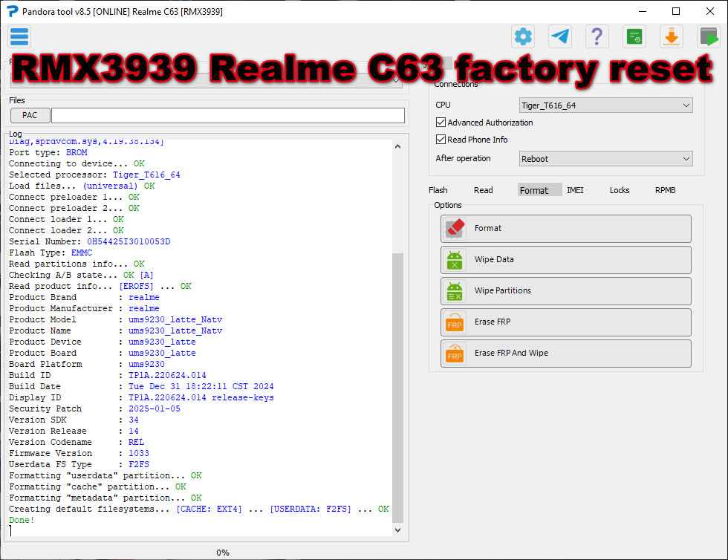Viewport: 728px width, 560px height.
Task: Click the orange download updates icon
Action: 672,36
